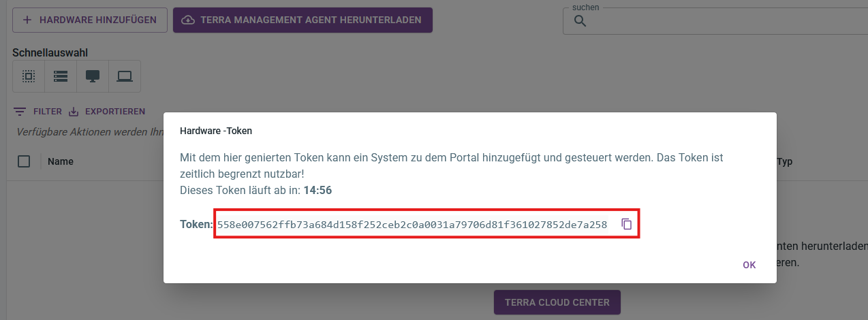This screenshot has height=320, width=868.
Task: Click the token string starting with 558e
Action: 412,225
